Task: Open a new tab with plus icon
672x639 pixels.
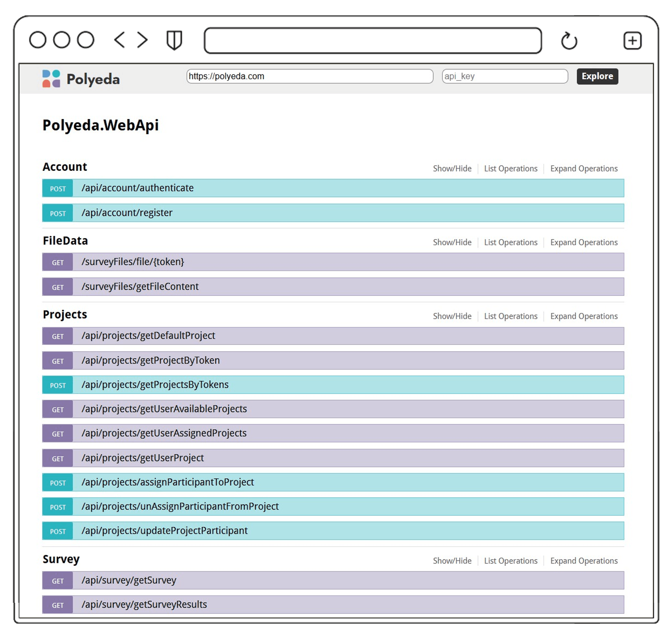Action: point(632,41)
